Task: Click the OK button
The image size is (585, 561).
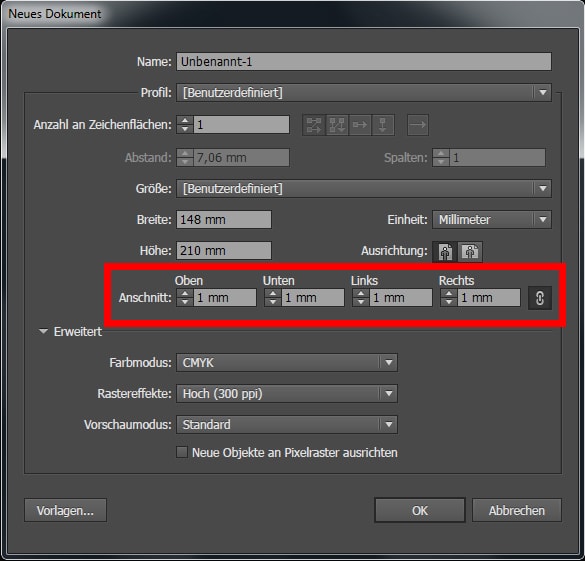Action: [x=420, y=510]
